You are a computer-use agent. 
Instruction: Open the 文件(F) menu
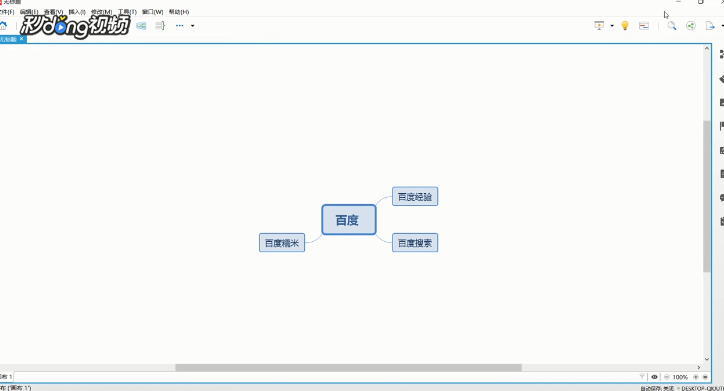click(6, 12)
